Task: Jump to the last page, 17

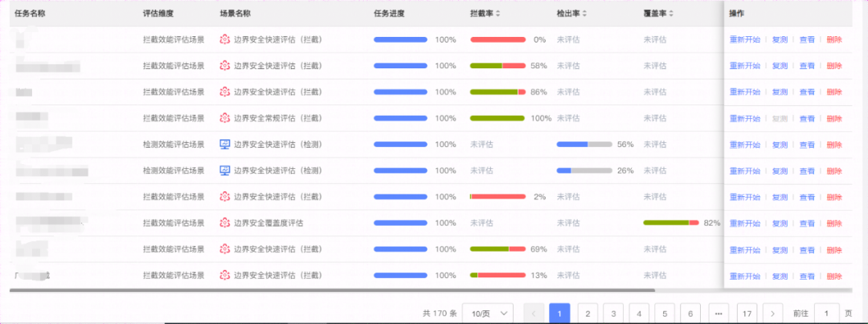Action: [x=747, y=313]
